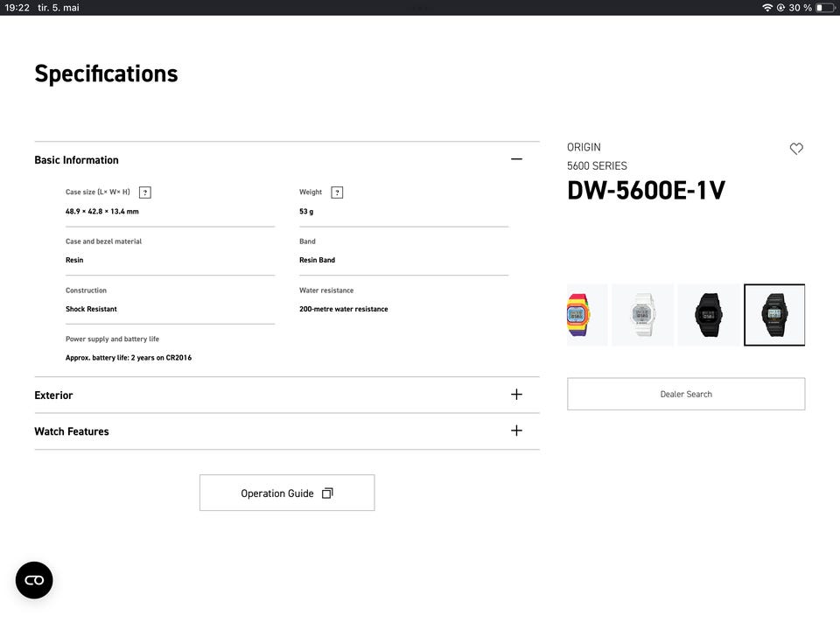840x630 pixels.
Task: Tap the ORIGIN label
Action: tap(584, 147)
